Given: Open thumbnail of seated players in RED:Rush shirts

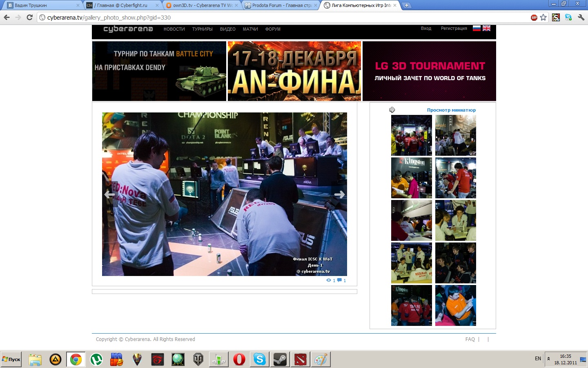Looking at the screenshot, I should [412, 263].
